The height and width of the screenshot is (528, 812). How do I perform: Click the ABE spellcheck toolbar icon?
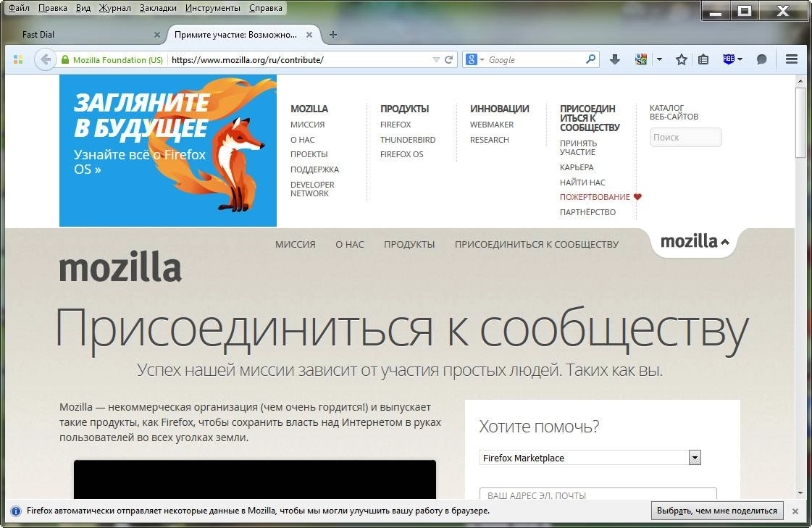(729, 59)
